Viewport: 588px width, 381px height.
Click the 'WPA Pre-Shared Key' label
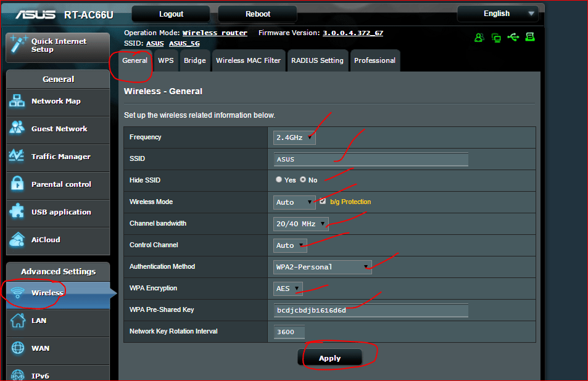(162, 310)
